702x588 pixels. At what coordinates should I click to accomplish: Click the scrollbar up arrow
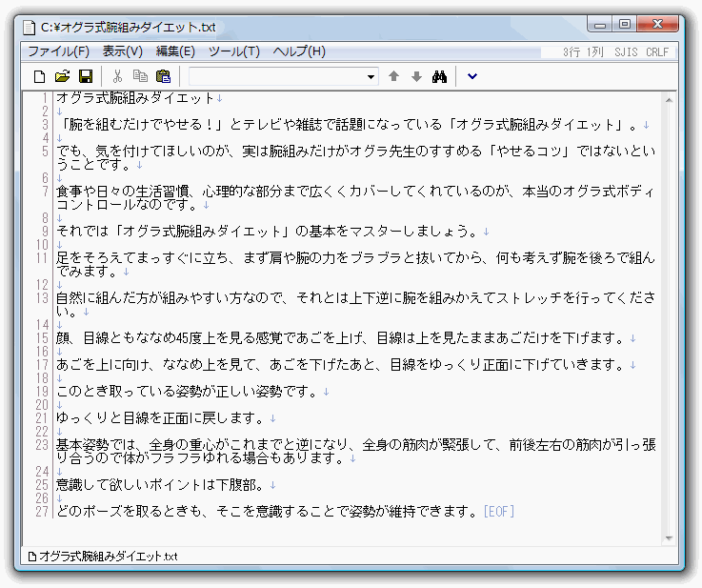click(x=669, y=100)
